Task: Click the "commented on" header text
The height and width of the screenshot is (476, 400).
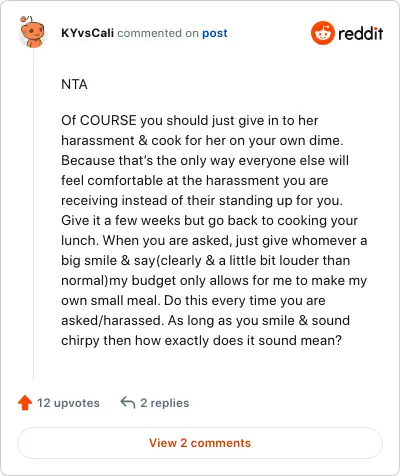Action: click(x=158, y=33)
